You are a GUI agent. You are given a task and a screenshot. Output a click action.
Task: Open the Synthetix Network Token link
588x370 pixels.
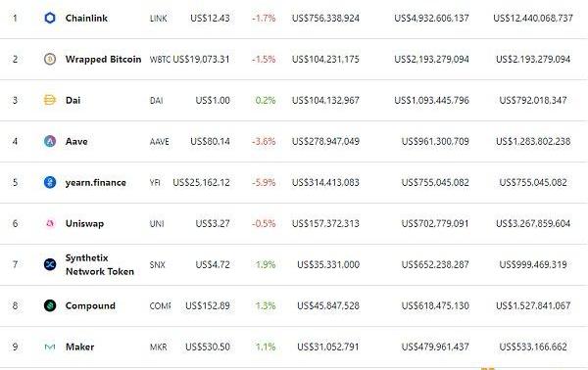(x=100, y=264)
